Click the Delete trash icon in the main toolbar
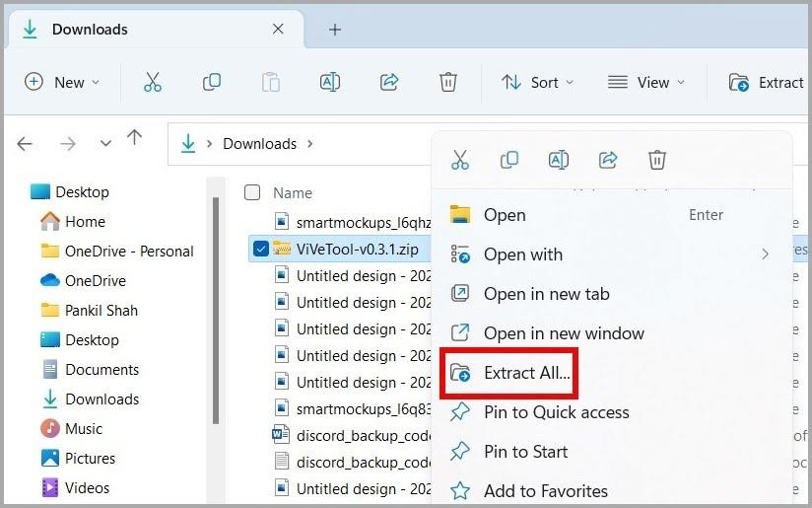Screen dimensions: 812x508 pos(448,82)
